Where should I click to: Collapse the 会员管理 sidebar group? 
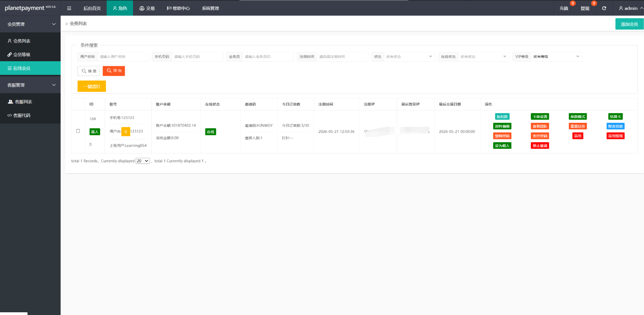(30, 24)
